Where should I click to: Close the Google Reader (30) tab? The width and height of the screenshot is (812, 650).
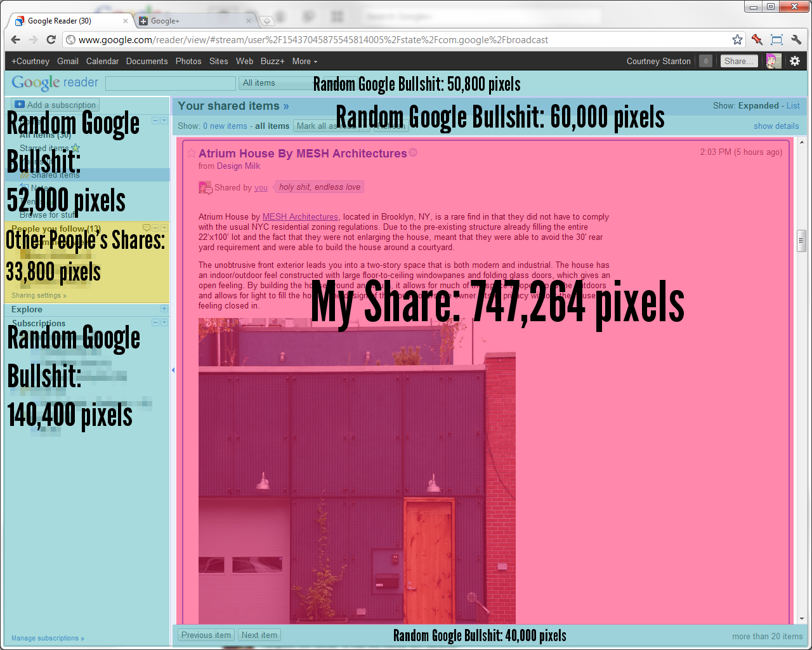(x=125, y=21)
